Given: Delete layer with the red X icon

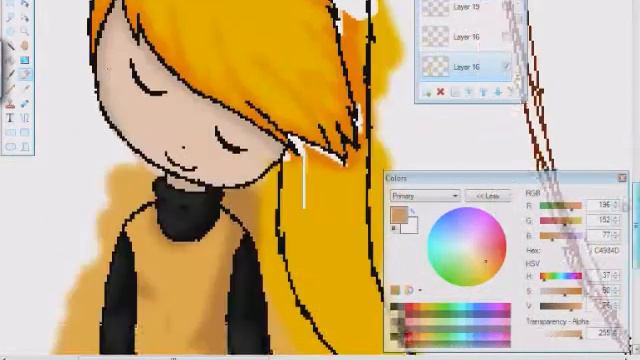Looking at the screenshot, I should (440, 92).
